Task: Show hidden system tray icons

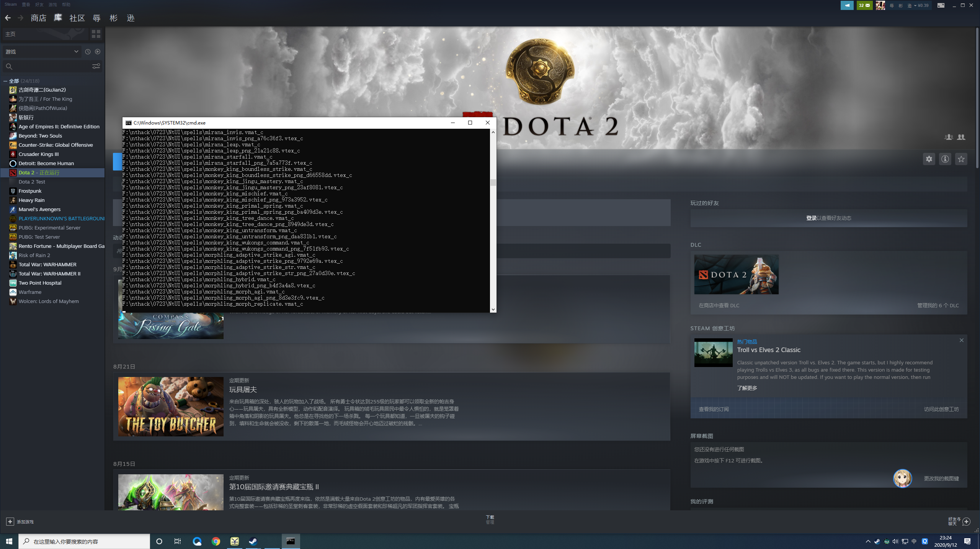Action: click(x=868, y=541)
